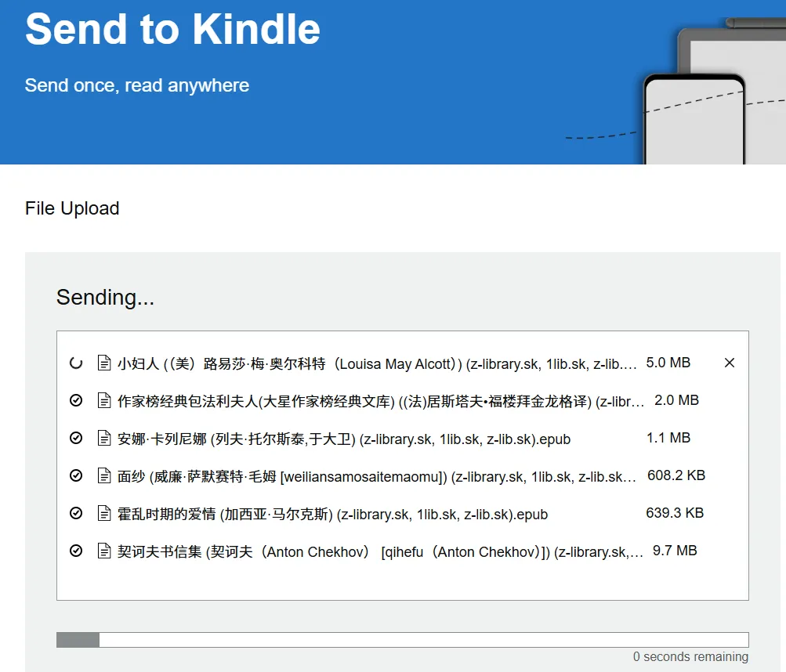Click the 608.2 KB file size
This screenshot has width=786, height=672.
[x=676, y=475]
